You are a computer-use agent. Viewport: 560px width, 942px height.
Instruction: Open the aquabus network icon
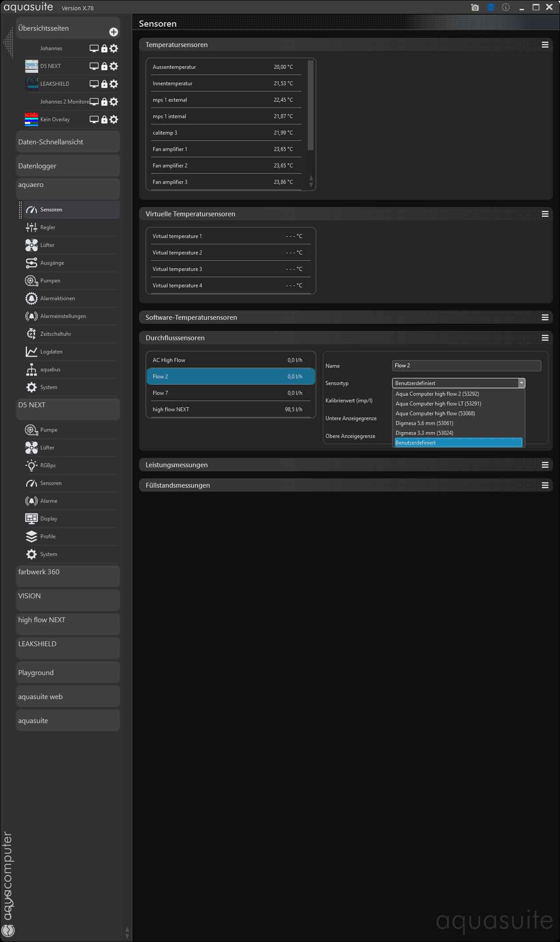coord(32,370)
